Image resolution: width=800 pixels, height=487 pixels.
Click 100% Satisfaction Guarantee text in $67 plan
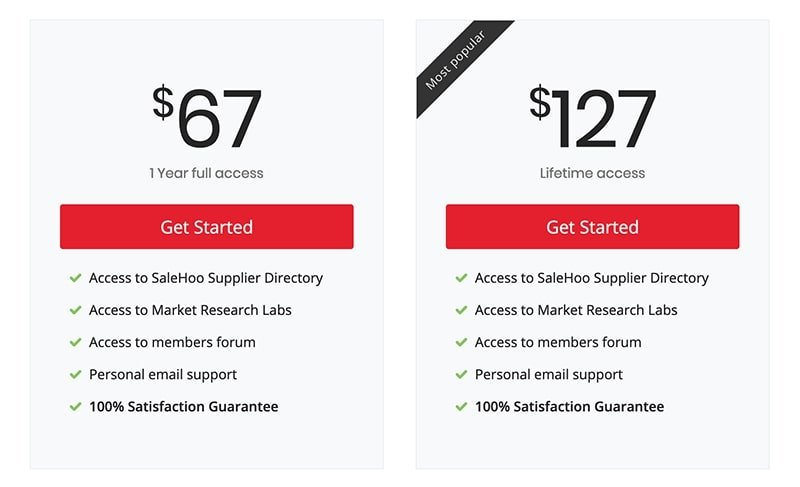tap(184, 407)
